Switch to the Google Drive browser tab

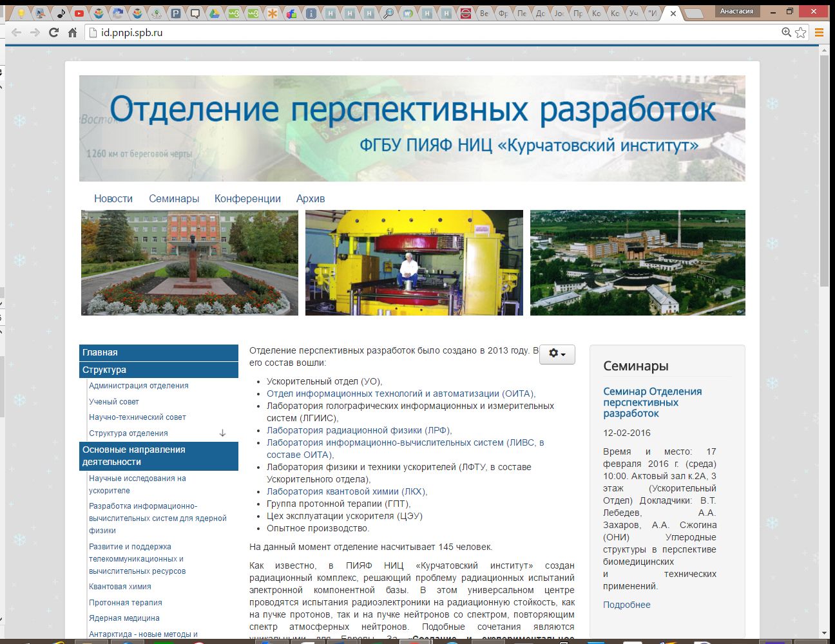coord(214,13)
